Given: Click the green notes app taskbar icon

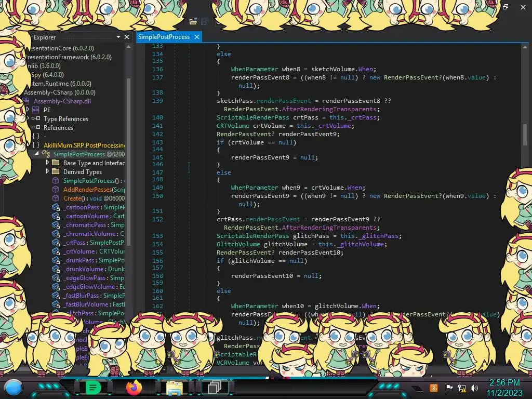Looking at the screenshot, I should pyautogui.click(x=92, y=388).
